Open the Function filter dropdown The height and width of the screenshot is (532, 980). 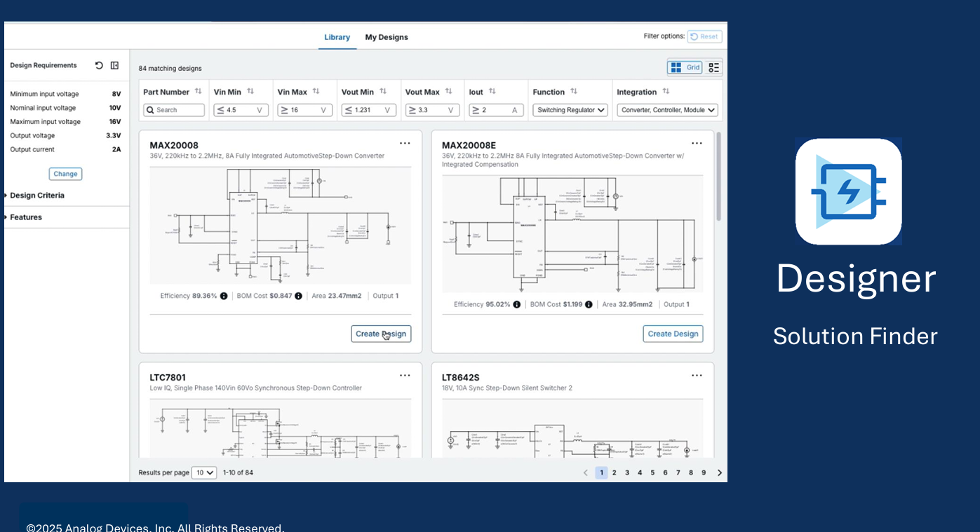[x=570, y=110]
